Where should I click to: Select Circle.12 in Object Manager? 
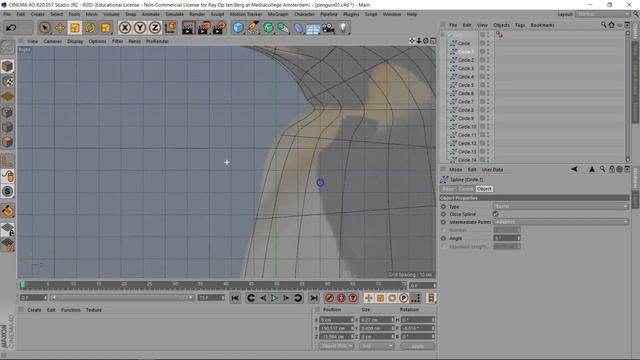(x=467, y=143)
